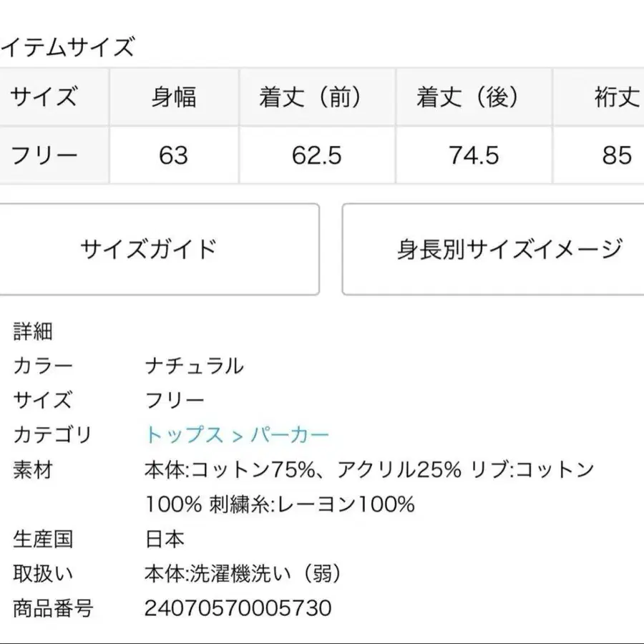Select the フリー cell in the size table

44,155
